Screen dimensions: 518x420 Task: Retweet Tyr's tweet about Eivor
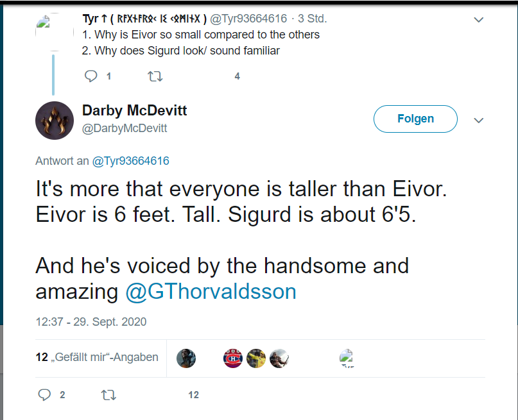[x=155, y=76]
